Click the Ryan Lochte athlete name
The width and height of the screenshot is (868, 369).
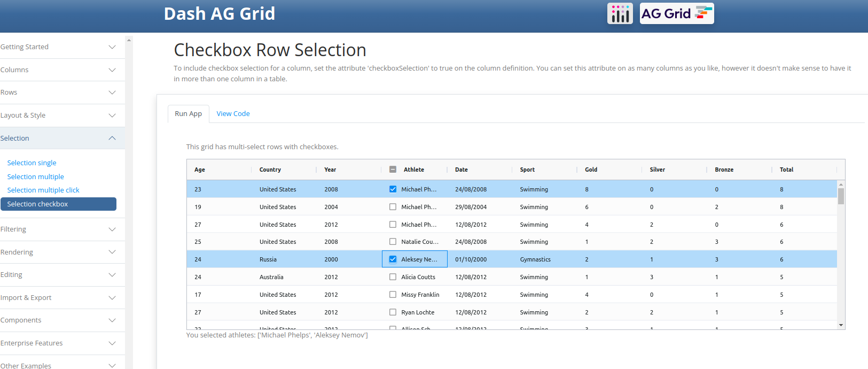418,312
